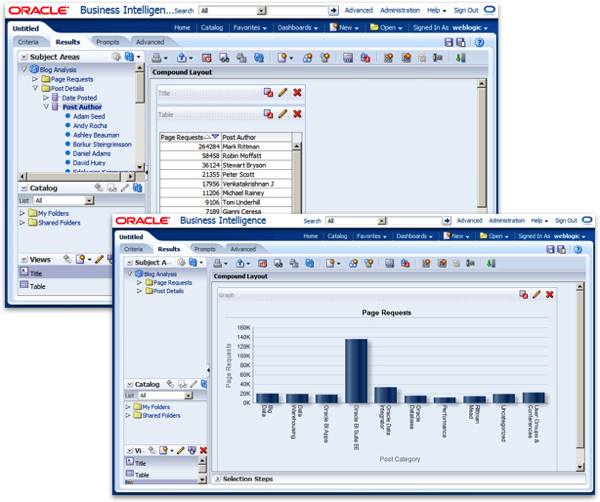Remove Title view with red X, back window

297,93
